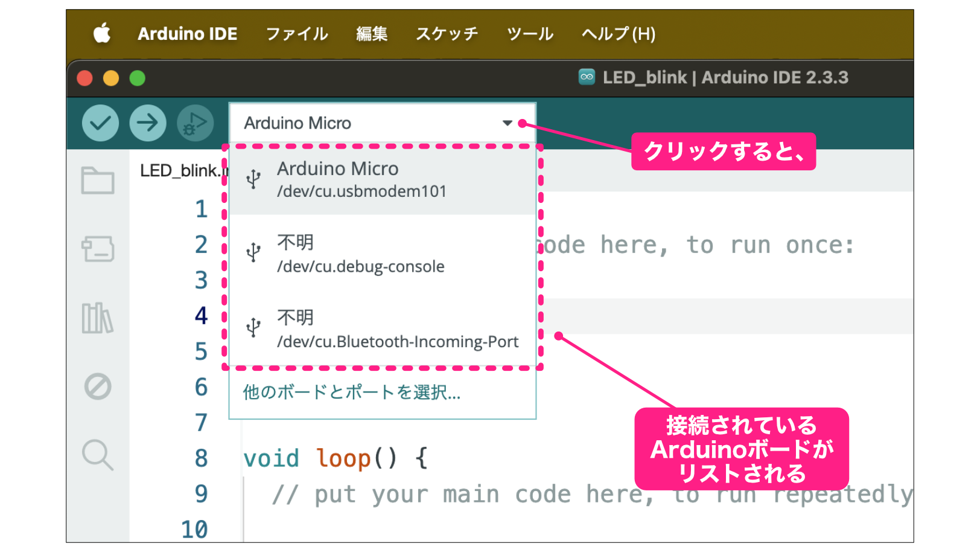Viewport: 980px width, 552px height.
Task: Click the yellow minimize window button
Action: pos(111,78)
